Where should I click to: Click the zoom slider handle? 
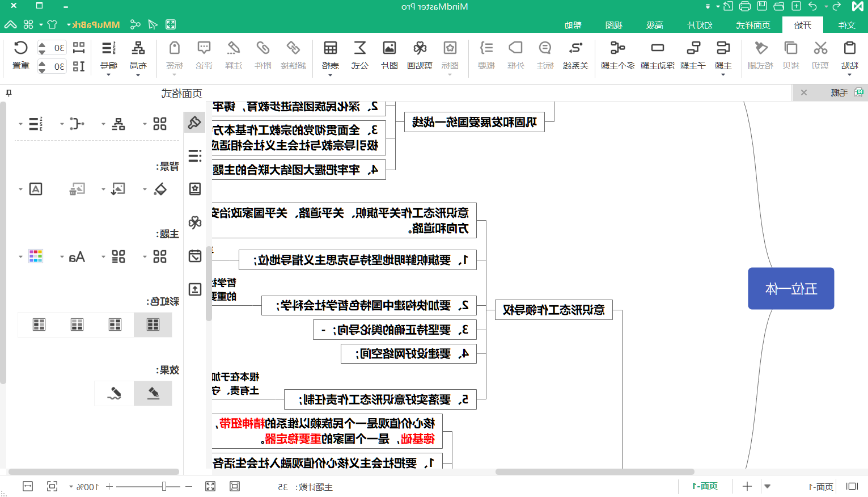pos(164,486)
